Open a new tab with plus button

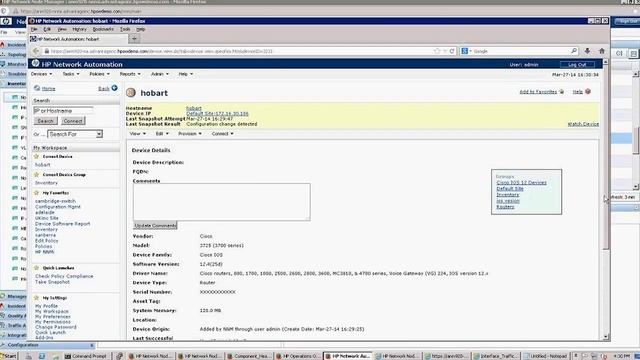click(134, 39)
